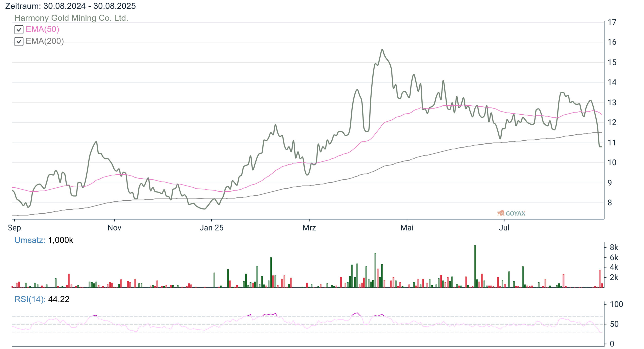Click the 14 price axis label
644x349 pixels.
612,82
